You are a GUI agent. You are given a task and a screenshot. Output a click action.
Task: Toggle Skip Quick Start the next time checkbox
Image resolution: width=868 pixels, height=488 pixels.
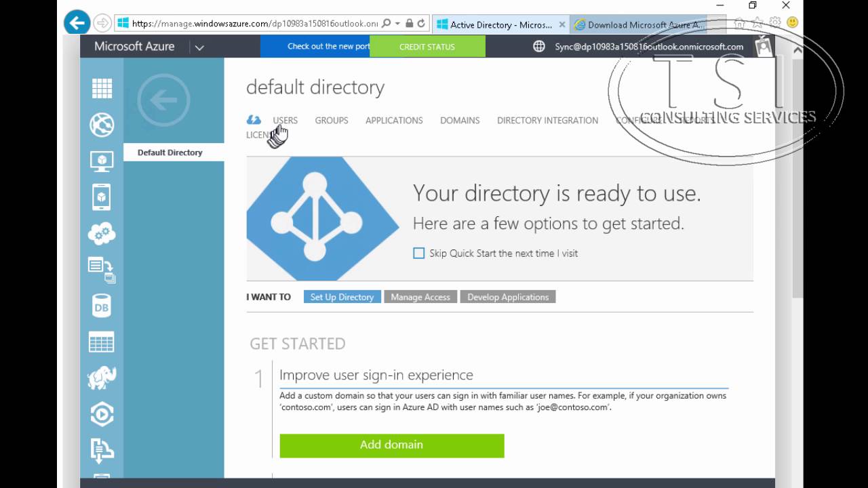[x=419, y=253]
